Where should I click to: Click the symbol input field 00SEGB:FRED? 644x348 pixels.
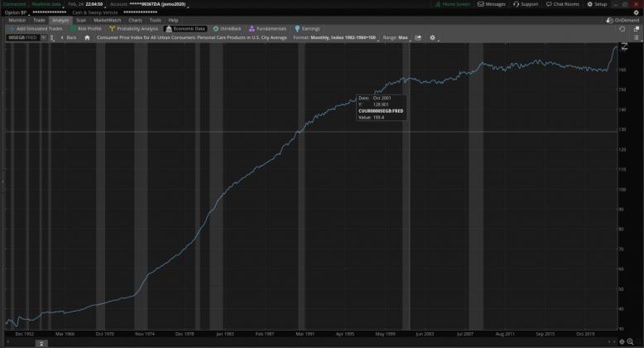click(21, 37)
